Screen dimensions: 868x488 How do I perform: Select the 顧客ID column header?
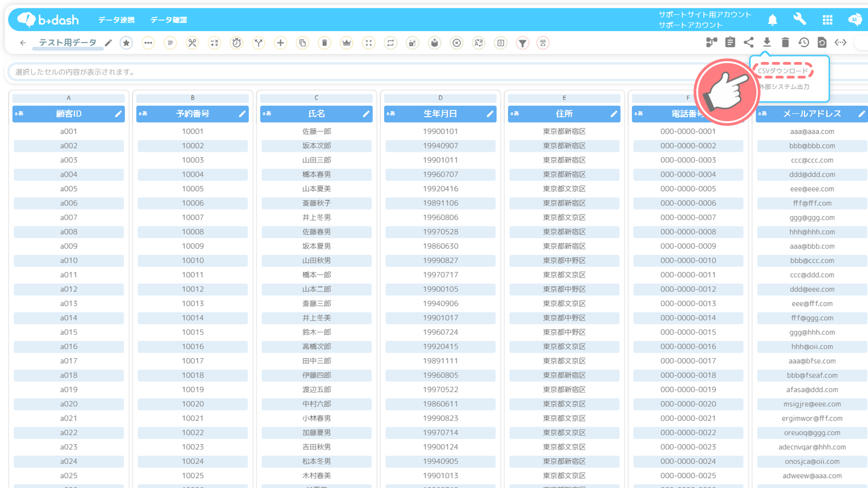click(x=68, y=114)
